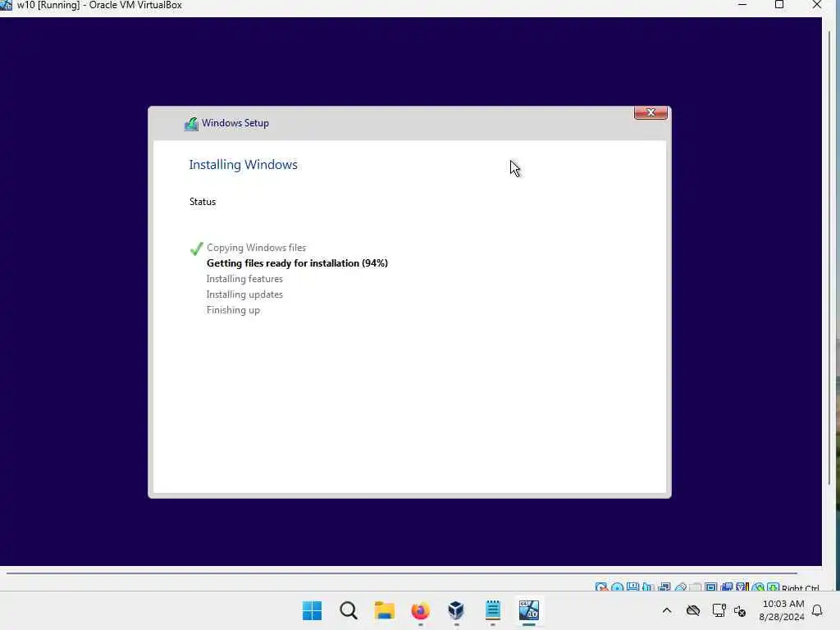
Task: Close the Windows Setup dialog
Action: tap(651, 112)
